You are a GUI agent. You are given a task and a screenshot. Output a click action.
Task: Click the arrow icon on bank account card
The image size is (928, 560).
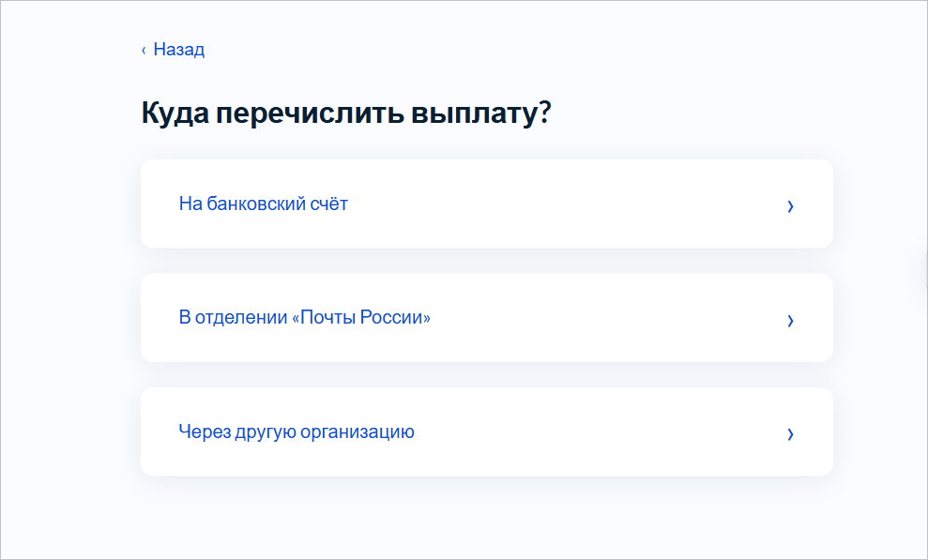point(790,205)
